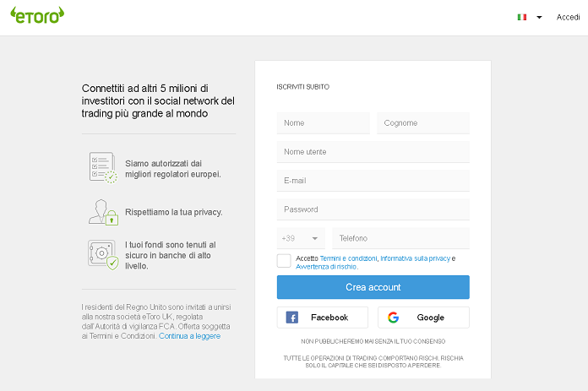Image resolution: width=588 pixels, height=391 pixels.
Task: Expand the +39 country code dropdown
Action: click(x=301, y=238)
